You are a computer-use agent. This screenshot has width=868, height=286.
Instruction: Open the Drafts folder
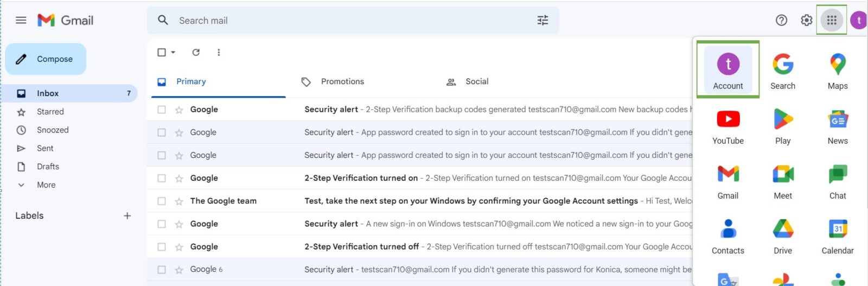pyautogui.click(x=48, y=167)
